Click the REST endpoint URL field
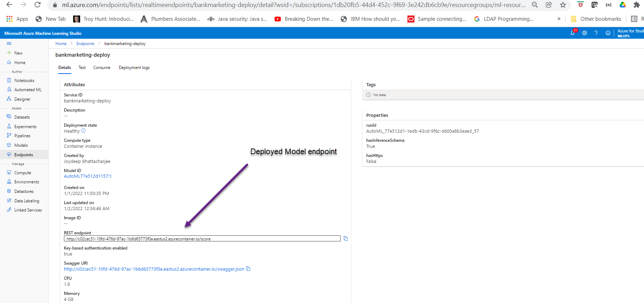The height and width of the screenshot is (303, 644). 202,239
